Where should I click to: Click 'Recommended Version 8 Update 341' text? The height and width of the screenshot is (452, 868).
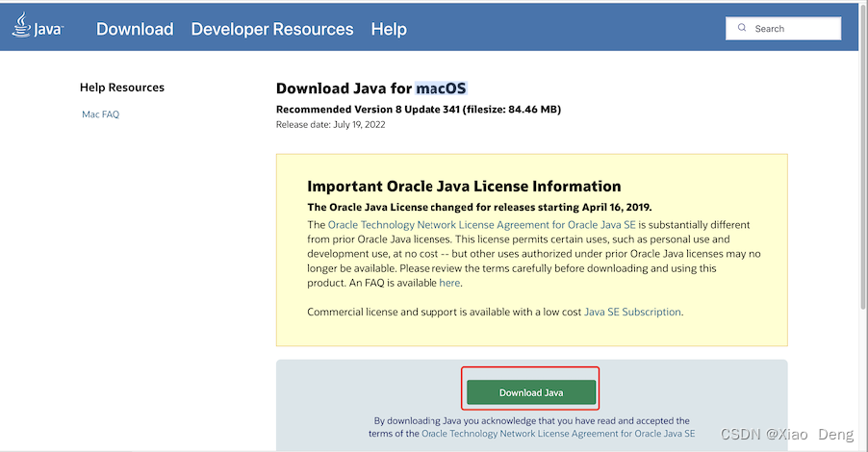pos(368,109)
